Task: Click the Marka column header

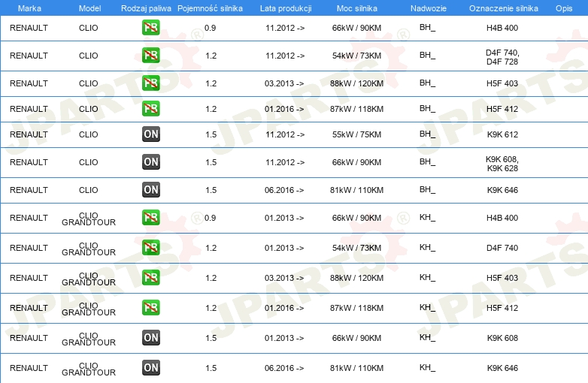Action: point(29,8)
